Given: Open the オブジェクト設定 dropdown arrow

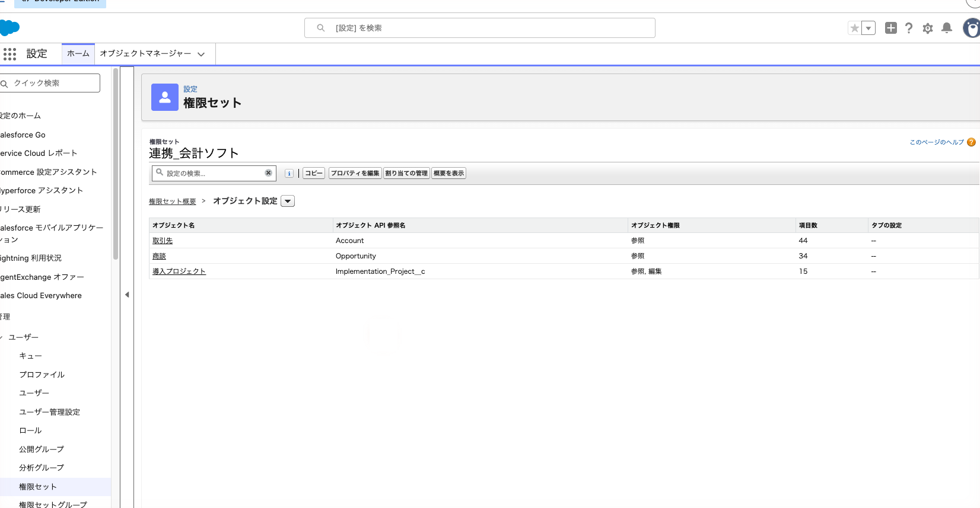Looking at the screenshot, I should pyautogui.click(x=288, y=201).
